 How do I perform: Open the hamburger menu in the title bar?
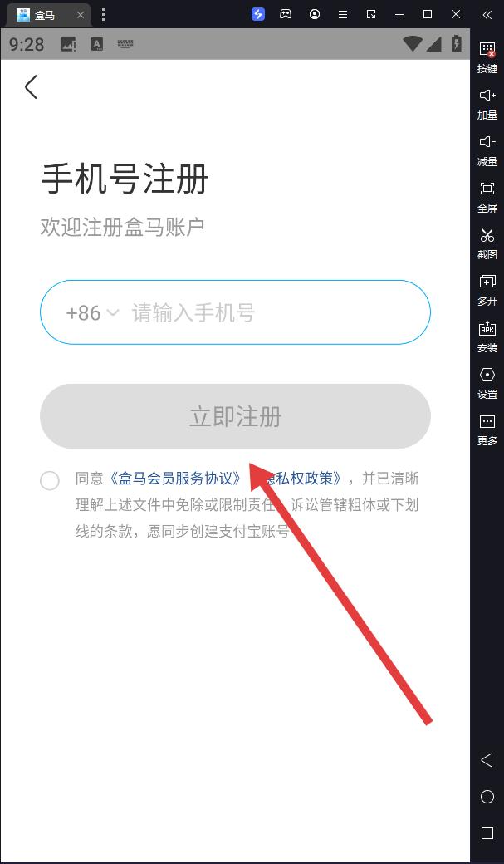(x=343, y=15)
